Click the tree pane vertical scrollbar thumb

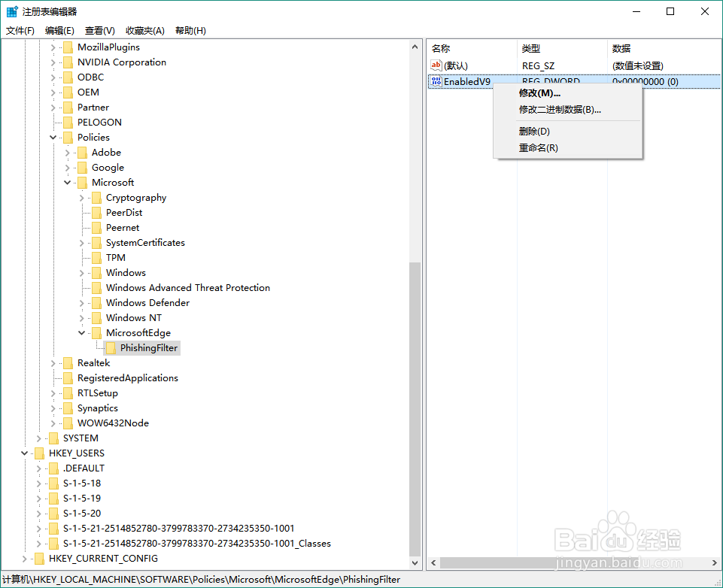[415, 409]
